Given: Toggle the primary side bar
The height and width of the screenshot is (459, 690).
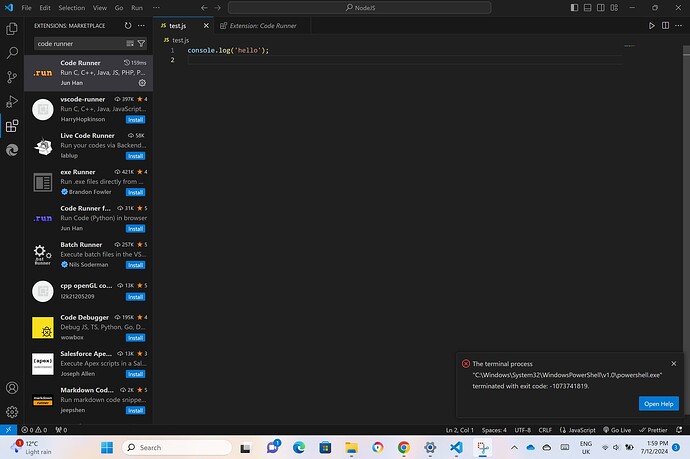Looking at the screenshot, I should pyautogui.click(x=574, y=7).
